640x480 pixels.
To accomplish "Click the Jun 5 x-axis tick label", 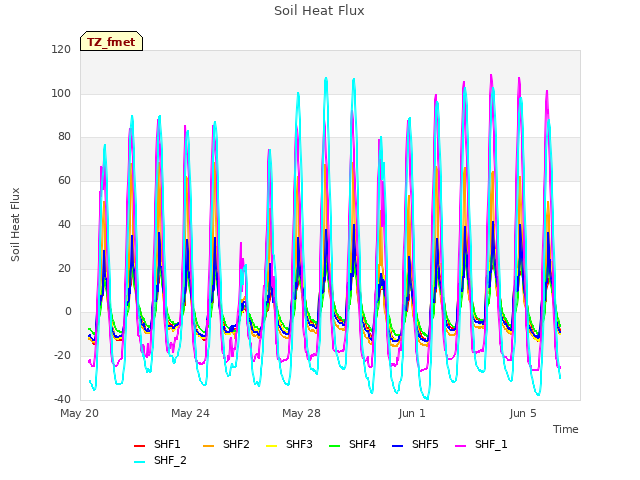I will pyautogui.click(x=523, y=413).
